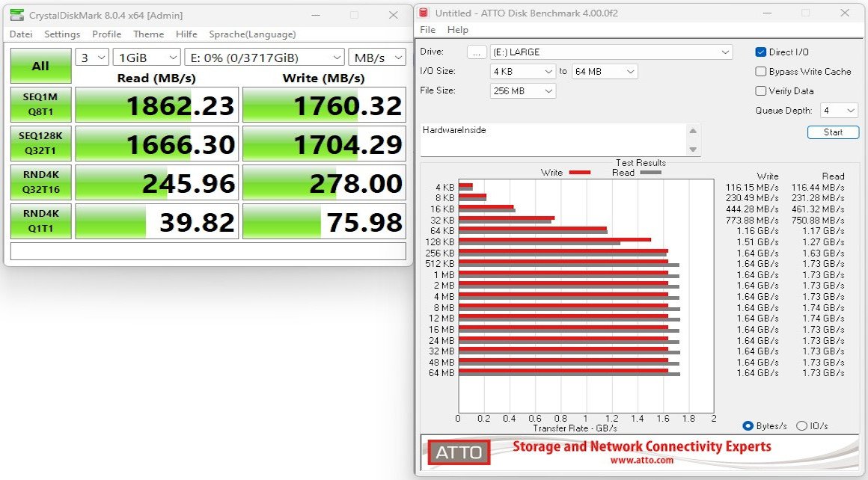Open the test count dropdown showing 3
This screenshot has height=480, width=868.
(92, 57)
